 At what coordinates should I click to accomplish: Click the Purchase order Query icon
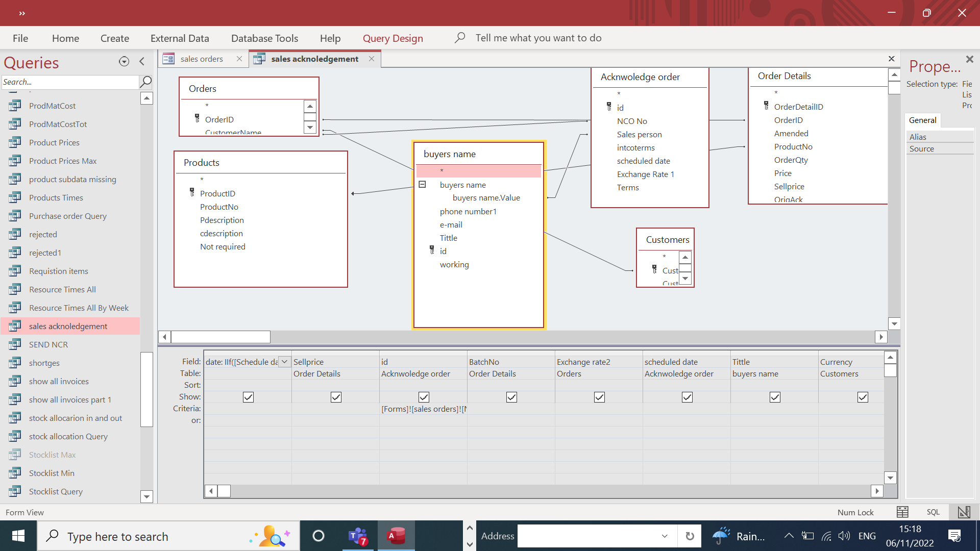click(15, 216)
